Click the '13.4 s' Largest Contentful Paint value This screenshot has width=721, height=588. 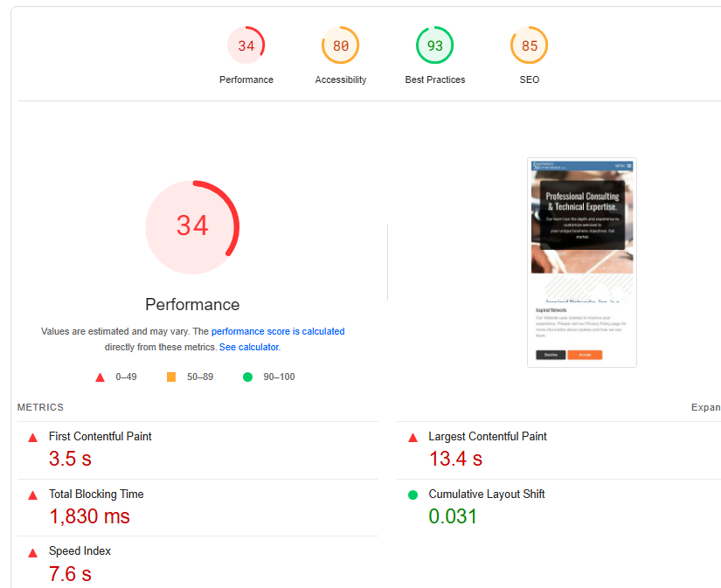pos(455,459)
